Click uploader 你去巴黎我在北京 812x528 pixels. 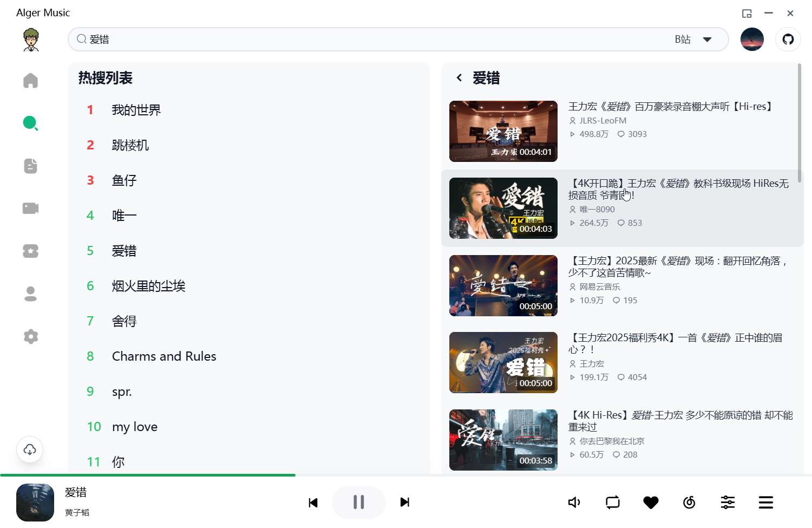click(612, 441)
